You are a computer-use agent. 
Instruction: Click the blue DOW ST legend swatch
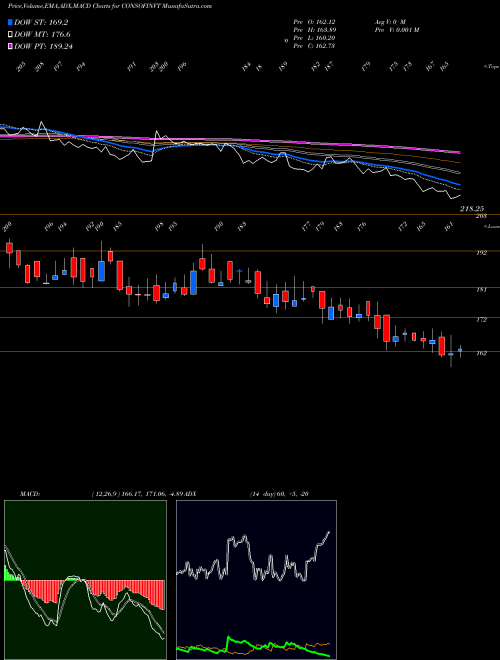coord(10,22)
